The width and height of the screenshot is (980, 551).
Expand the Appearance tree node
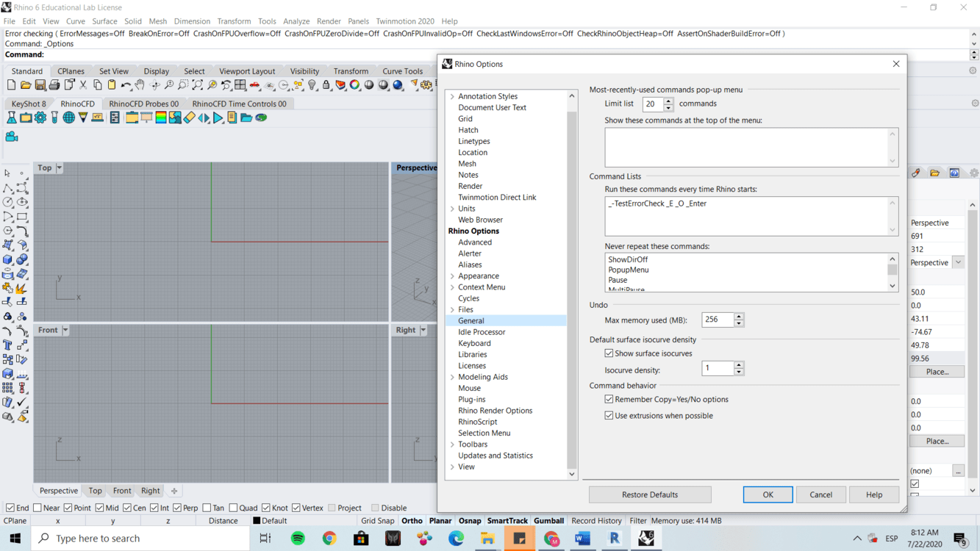(x=452, y=276)
